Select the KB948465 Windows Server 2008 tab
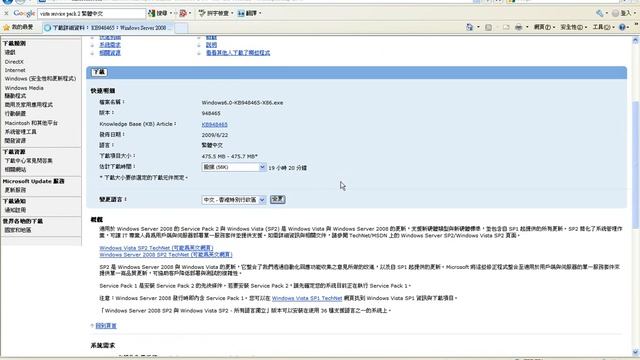Viewport: 640px width, 360px height. [x=109, y=28]
